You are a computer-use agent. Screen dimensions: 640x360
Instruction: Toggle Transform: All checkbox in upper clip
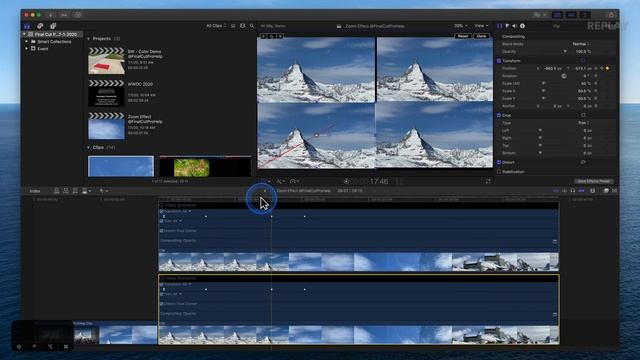point(162,211)
